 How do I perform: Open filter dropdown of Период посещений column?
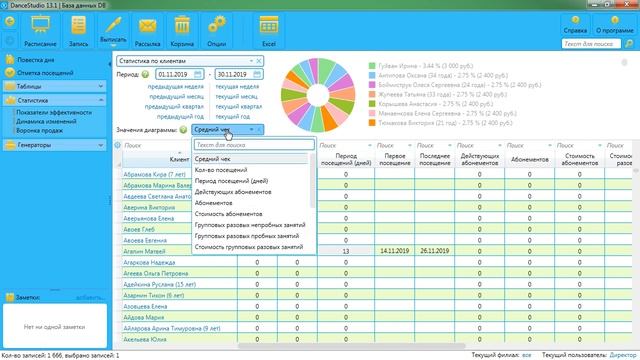[370, 145]
